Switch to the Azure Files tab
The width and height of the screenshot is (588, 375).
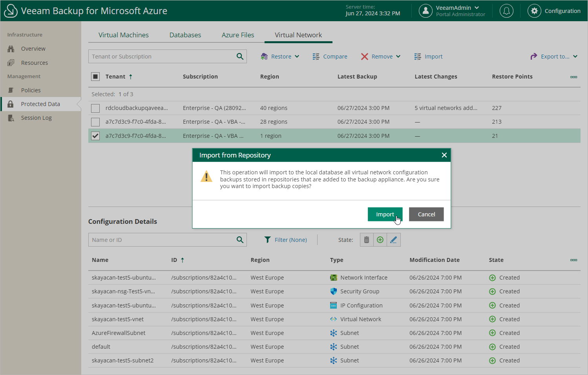pyautogui.click(x=238, y=35)
